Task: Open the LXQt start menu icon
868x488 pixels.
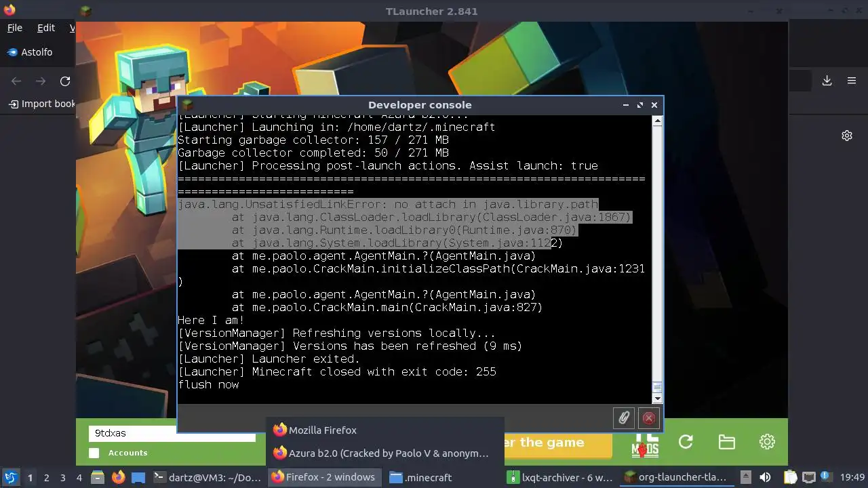Action: (10, 477)
